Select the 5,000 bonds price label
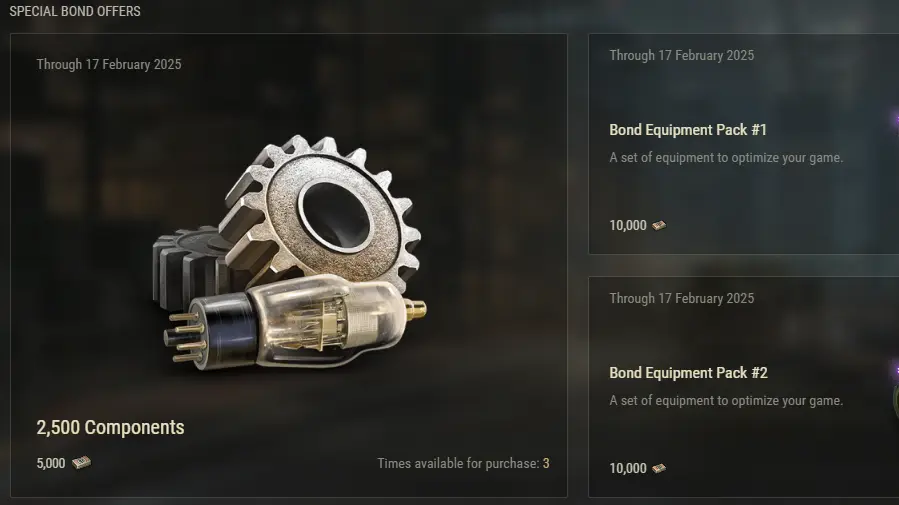The image size is (899, 505). [51, 463]
